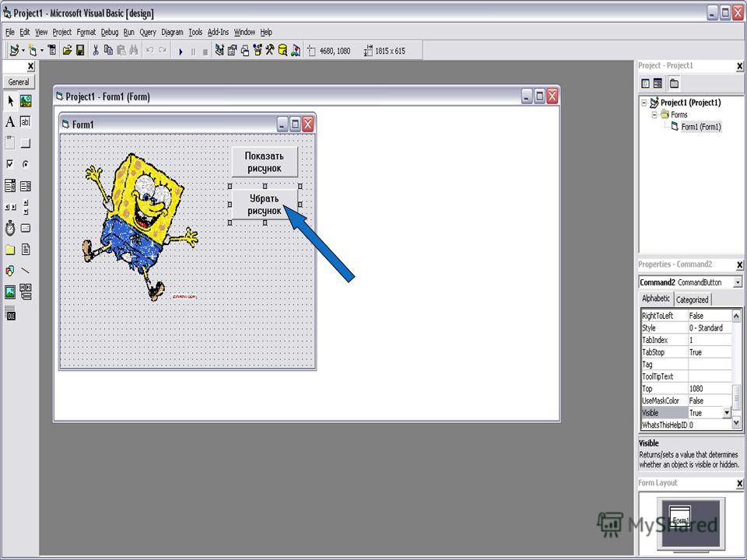Click View Code in Project panel

tap(646, 84)
